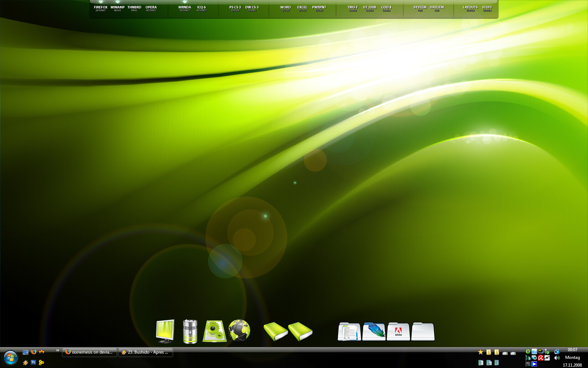This screenshot has height=368, width=588.
Task: Open the green monitor Computer dock icon
Action: coord(165,331)
